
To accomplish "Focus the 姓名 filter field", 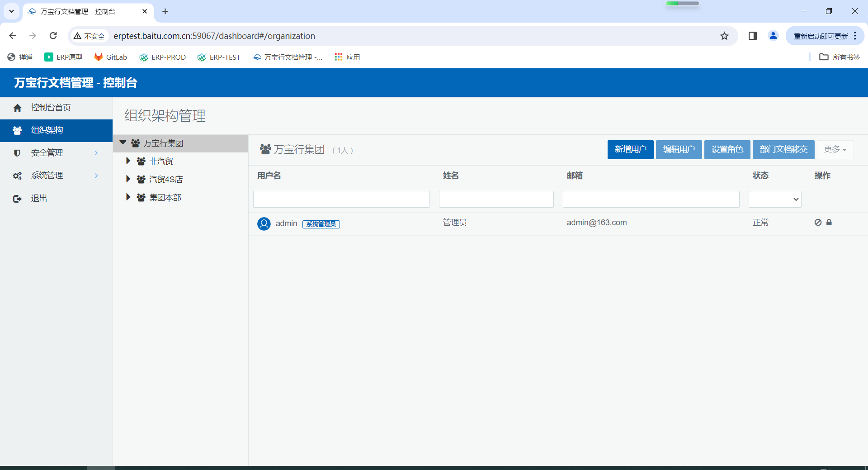I will point(496,199).
